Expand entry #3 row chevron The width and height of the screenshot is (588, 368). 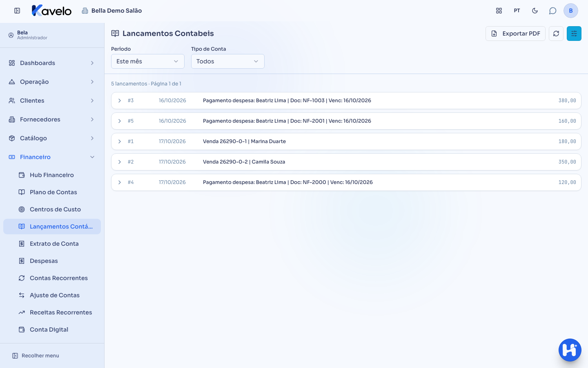pyautogui.click(x=120, y=101)
